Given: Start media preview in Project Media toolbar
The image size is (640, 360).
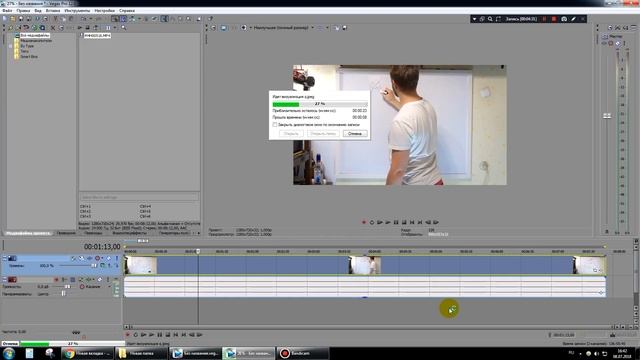Looking at the screenshot, I should pyautogui.click(x=80, y=28).
